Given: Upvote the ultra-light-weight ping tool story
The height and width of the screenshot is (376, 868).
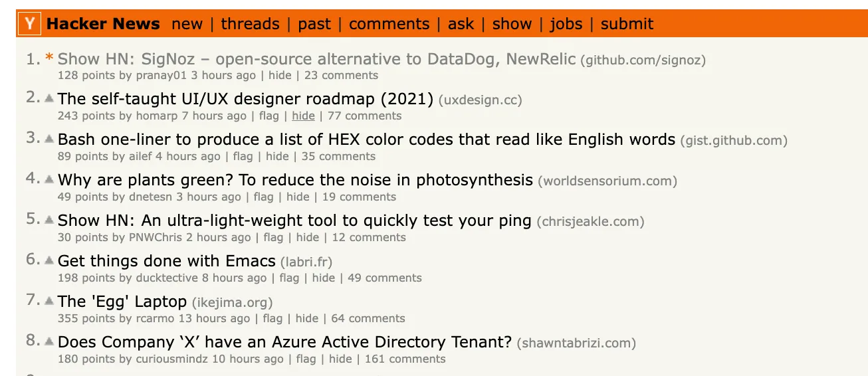Looking at the screenshot, I should [49, 220].
